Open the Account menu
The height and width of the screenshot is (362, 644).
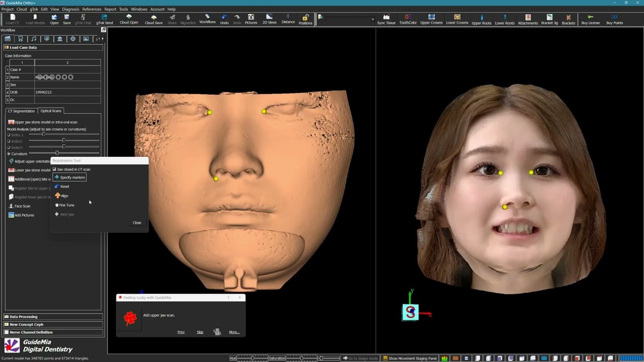(x=157, y=9)
